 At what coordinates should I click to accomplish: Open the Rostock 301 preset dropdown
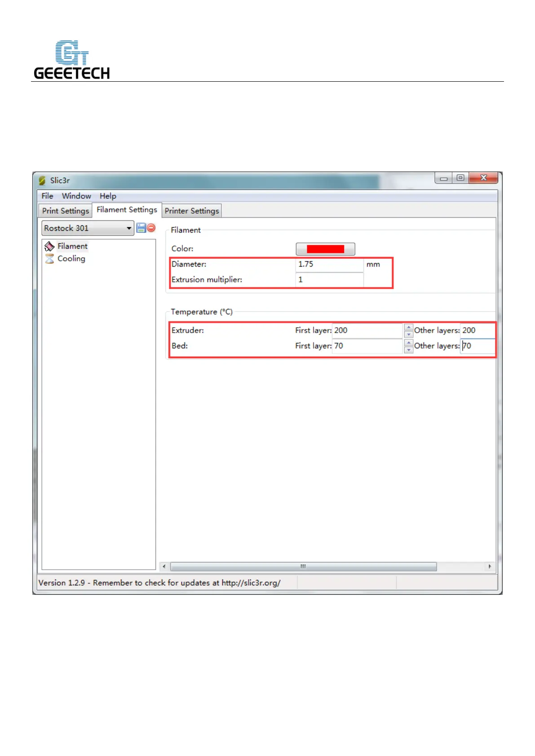88,228
